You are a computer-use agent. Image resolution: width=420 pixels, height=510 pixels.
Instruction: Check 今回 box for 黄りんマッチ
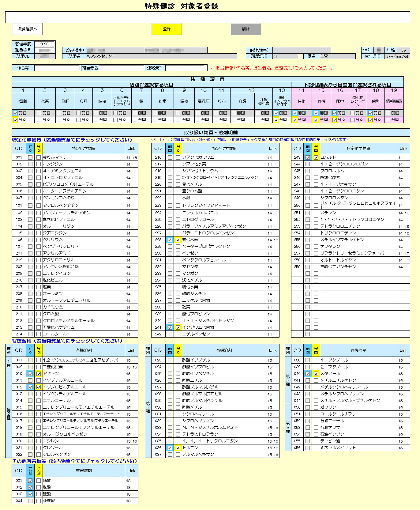tap(39, 157)
